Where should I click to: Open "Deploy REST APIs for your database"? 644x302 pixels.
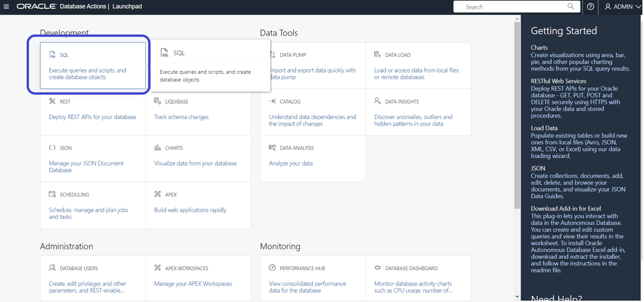92,117
